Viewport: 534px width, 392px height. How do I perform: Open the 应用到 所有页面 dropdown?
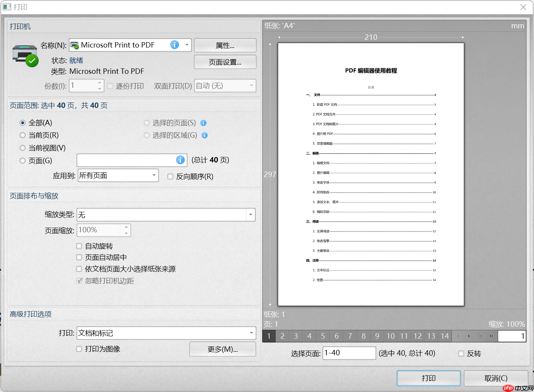point(154,176)
